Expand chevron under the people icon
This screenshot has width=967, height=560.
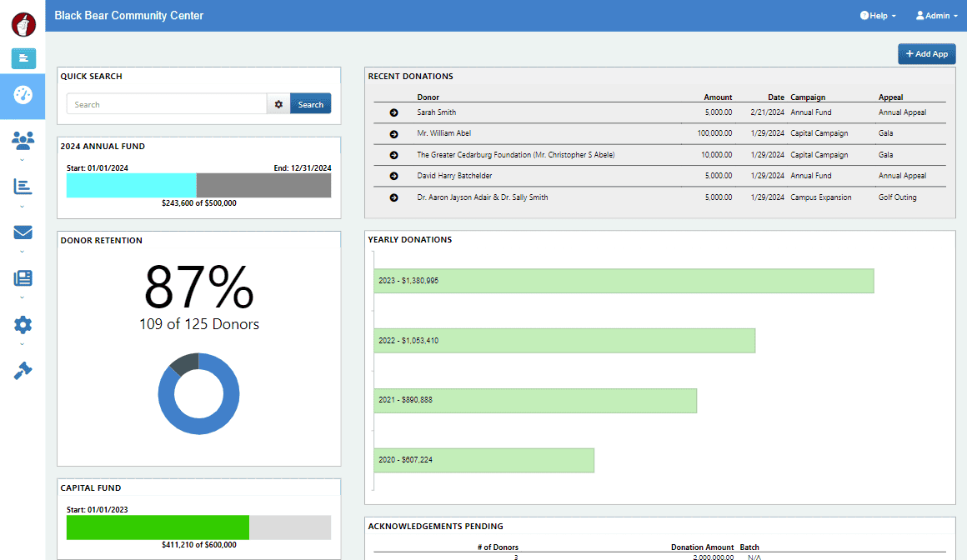[x=23, y=160]
